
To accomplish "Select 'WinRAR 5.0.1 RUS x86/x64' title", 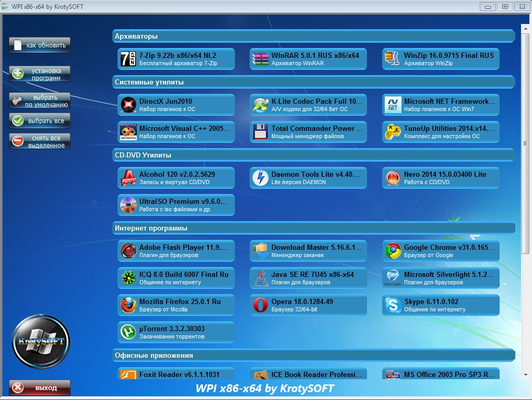I will (x=315, y=55).
